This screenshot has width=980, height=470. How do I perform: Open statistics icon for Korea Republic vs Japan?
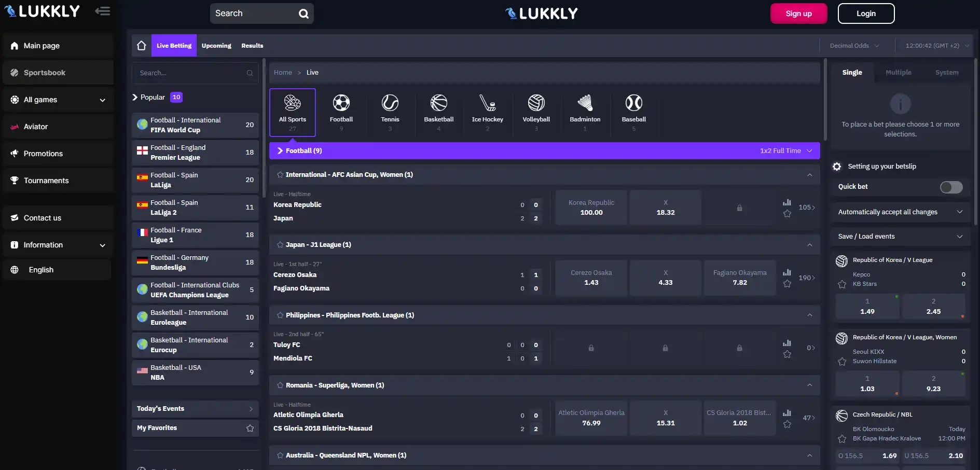[x=787, y=202]
